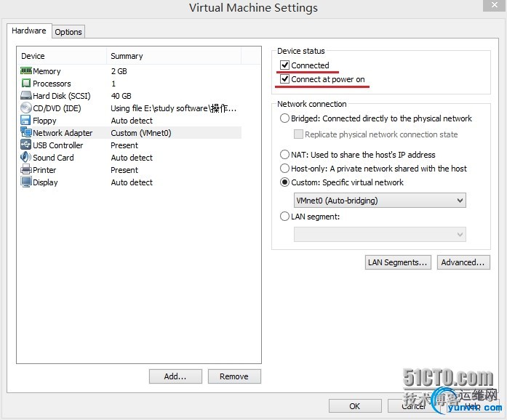
Task: Close the Virtual Machine Settings dialog
Action: (x=495, y=6)
